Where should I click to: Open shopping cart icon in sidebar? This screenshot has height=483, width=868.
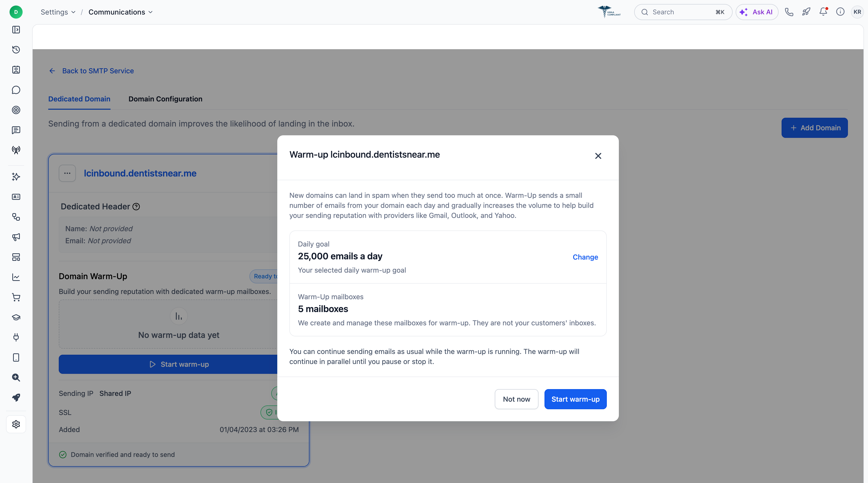pos(16,297)
